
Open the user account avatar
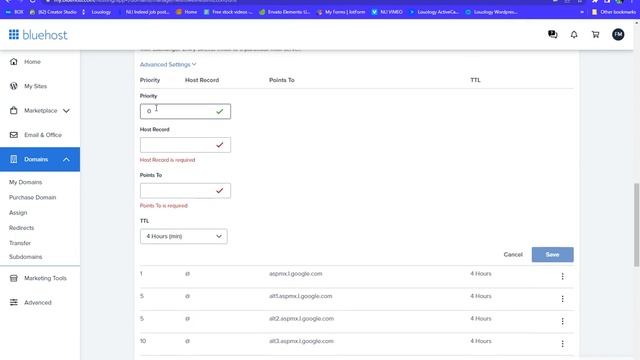[x=618, y=34]
